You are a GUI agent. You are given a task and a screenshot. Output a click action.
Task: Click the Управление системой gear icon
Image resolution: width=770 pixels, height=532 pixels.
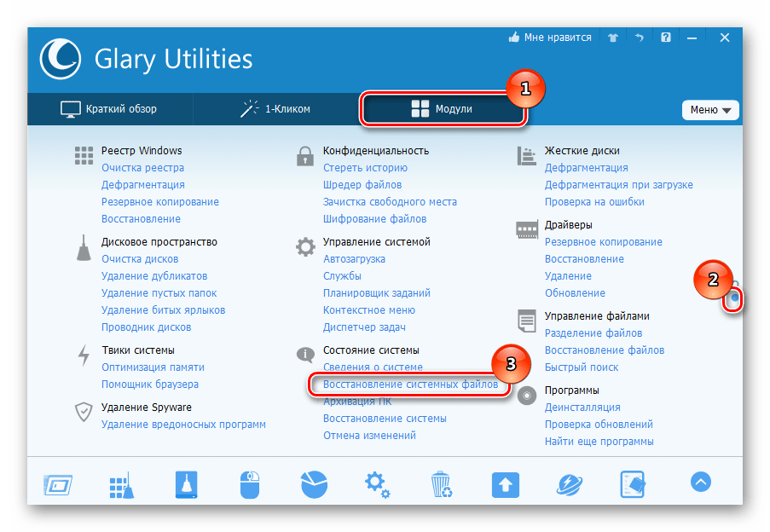305,247
